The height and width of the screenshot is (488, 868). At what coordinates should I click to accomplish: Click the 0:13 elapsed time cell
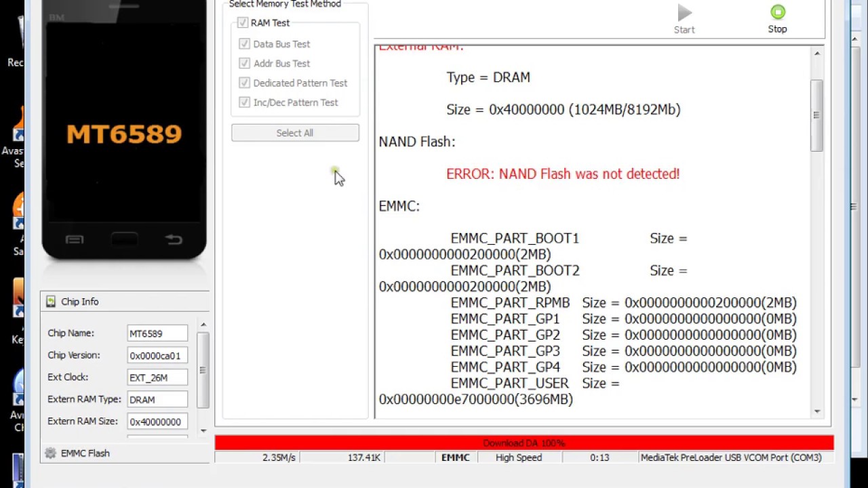(599, 457)
